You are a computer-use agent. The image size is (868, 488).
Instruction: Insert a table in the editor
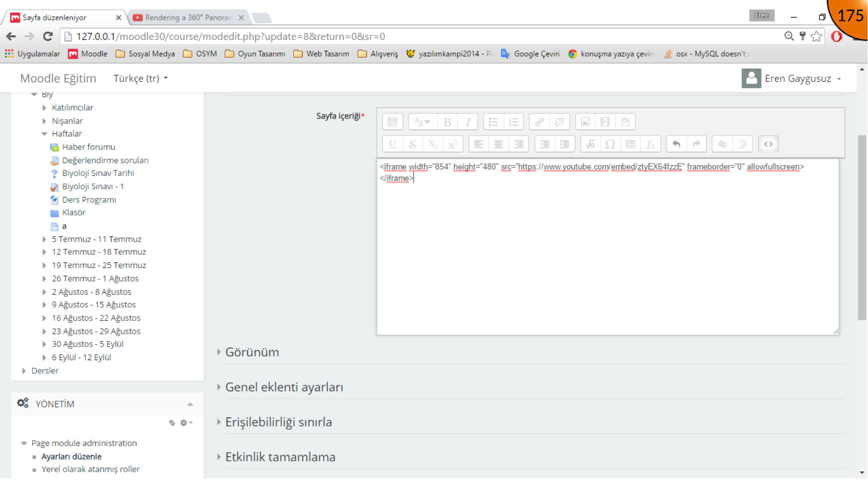[x=630, y=144]
